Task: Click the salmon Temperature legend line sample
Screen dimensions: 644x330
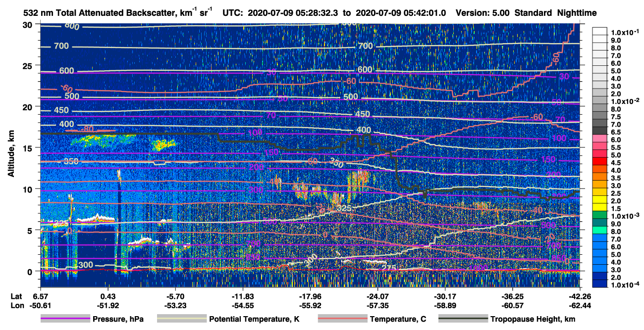Action: [x=342, y=319]
